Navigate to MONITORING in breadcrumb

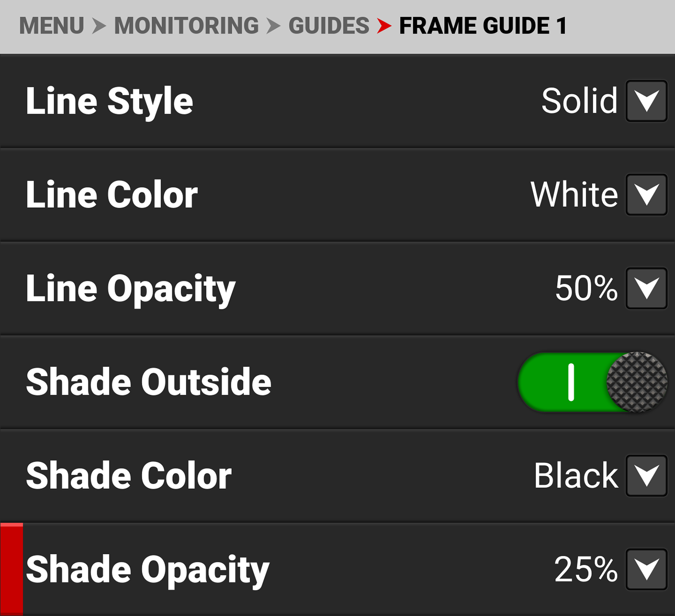[186, 26]
